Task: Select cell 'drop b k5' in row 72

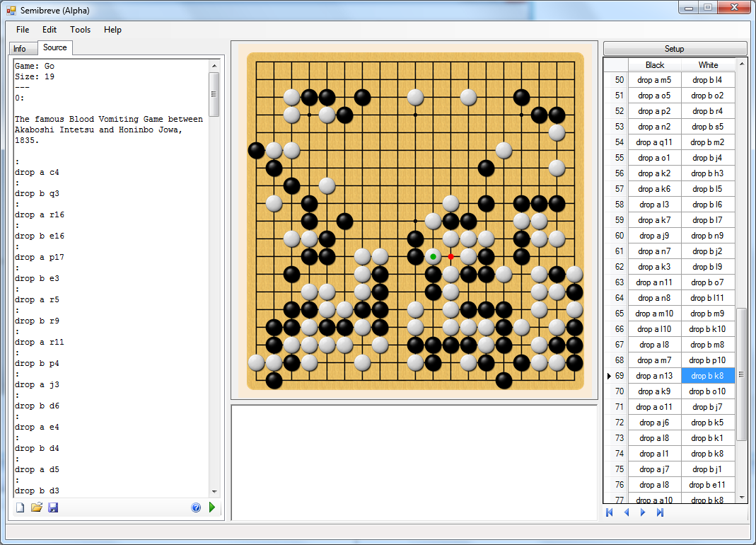Action: pos(707,423)
